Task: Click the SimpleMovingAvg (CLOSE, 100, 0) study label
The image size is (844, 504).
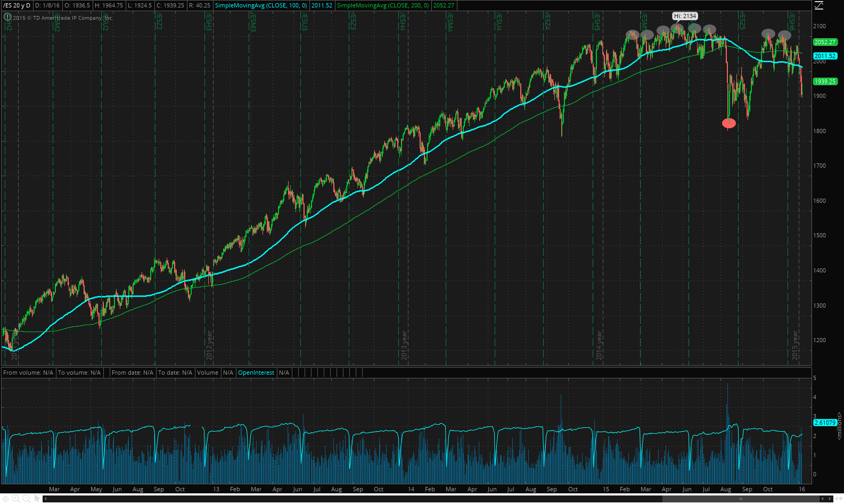Action: (261, 5)
